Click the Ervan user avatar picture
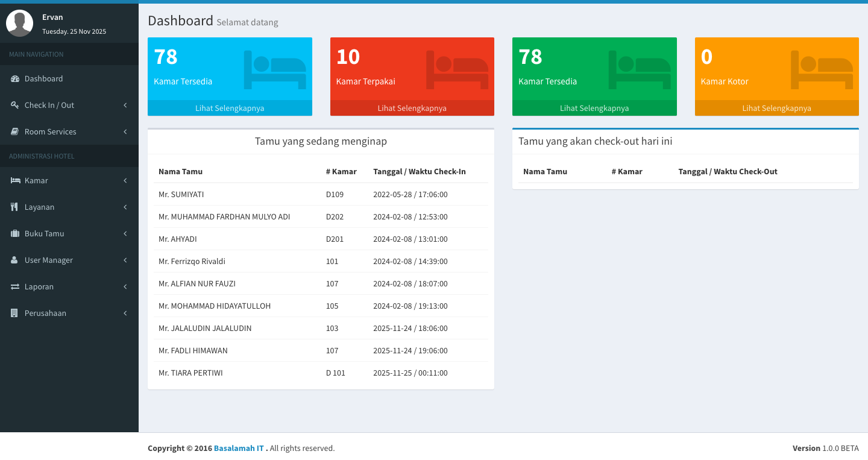This screenshot has width=868, height=460. pyautogui.click(x=19, y=23)
